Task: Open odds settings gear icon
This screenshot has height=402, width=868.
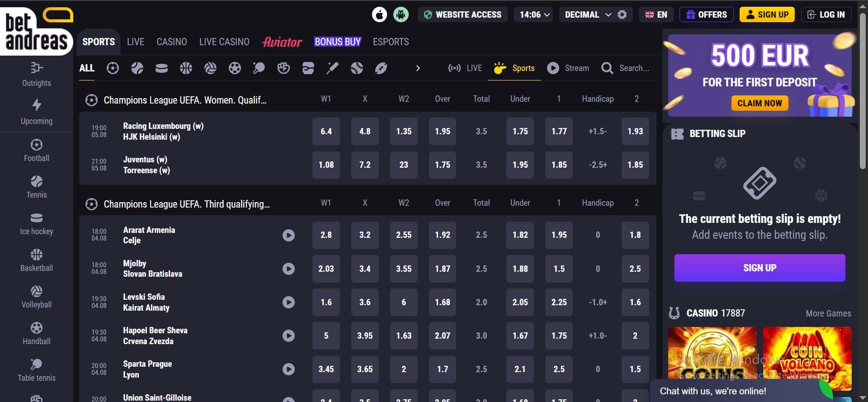Action: click(x=622, y=14)
